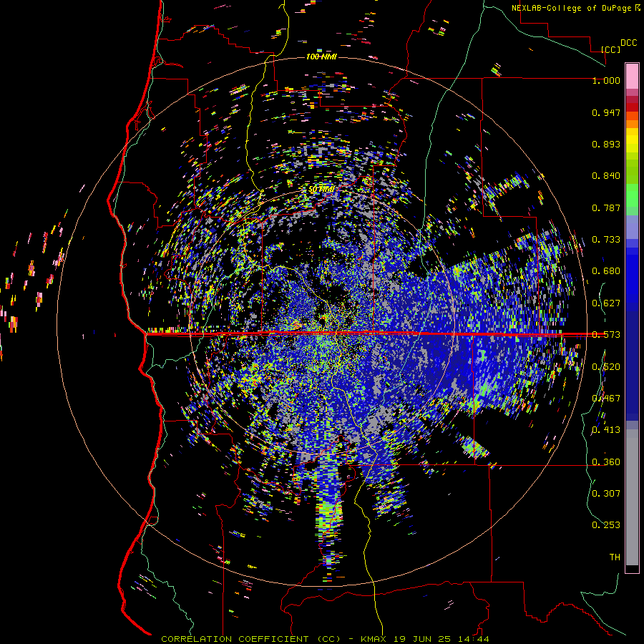The height and width of the screenshot is (644, 644).
Task: Select the 0.627 color scale value
Action: [x=606, y=303]
